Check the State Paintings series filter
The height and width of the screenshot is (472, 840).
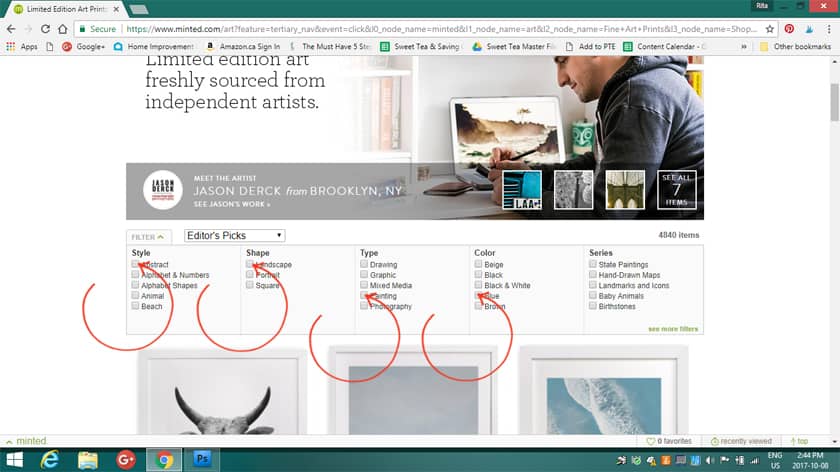coord(592,264)
